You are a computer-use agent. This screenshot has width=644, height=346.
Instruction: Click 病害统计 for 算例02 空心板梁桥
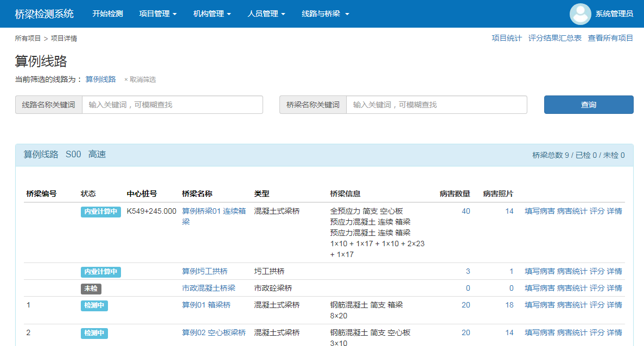(572, 332)
